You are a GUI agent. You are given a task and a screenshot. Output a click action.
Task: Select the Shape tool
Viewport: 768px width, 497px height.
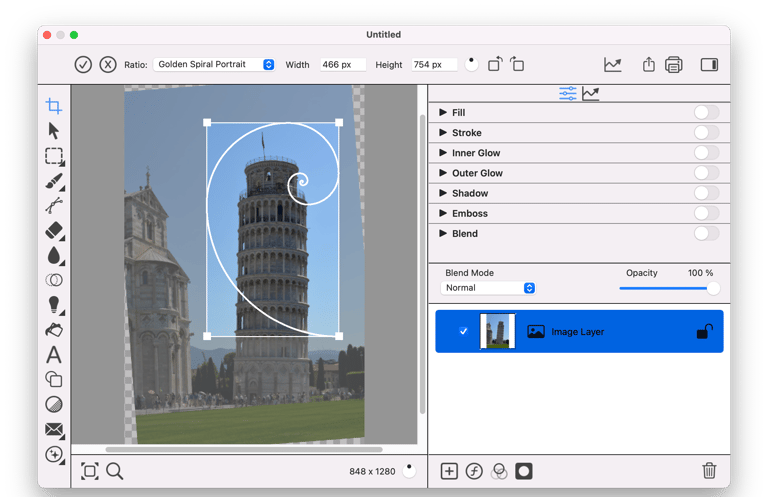tap(54, 379)
